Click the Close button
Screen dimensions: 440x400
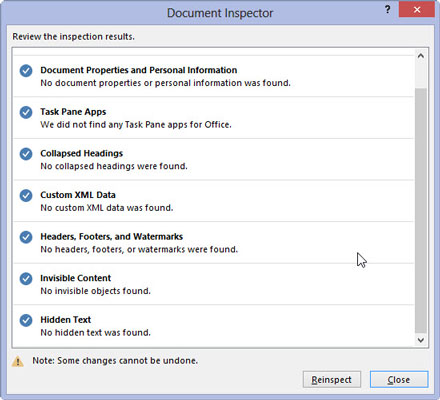pyautogui.click(x=399, y=380)
